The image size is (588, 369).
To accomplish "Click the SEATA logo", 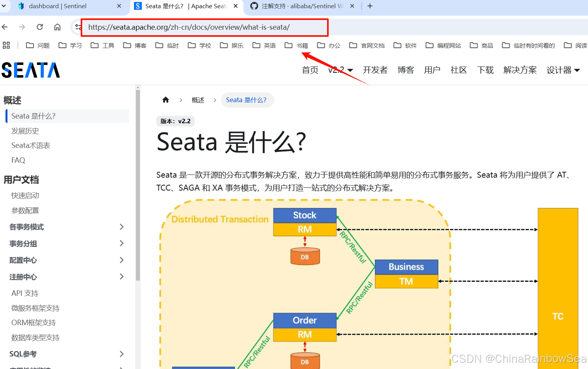I will [x=31, y=70].
